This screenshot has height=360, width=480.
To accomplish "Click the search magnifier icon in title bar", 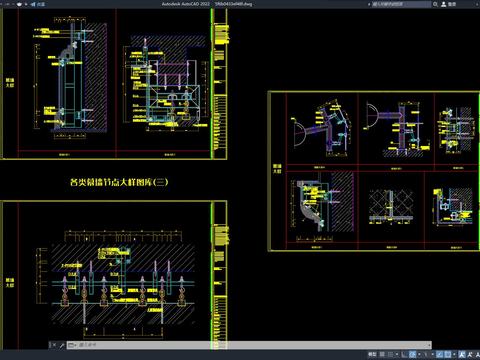I will 435,4.
